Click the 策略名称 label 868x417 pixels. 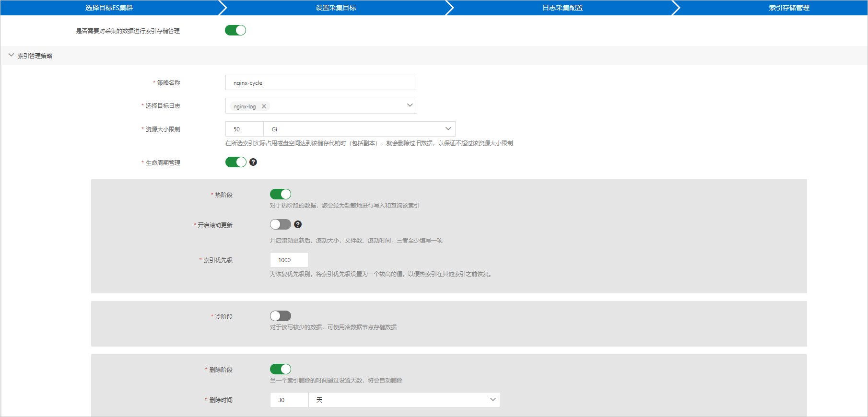click(x=169, y=82)
